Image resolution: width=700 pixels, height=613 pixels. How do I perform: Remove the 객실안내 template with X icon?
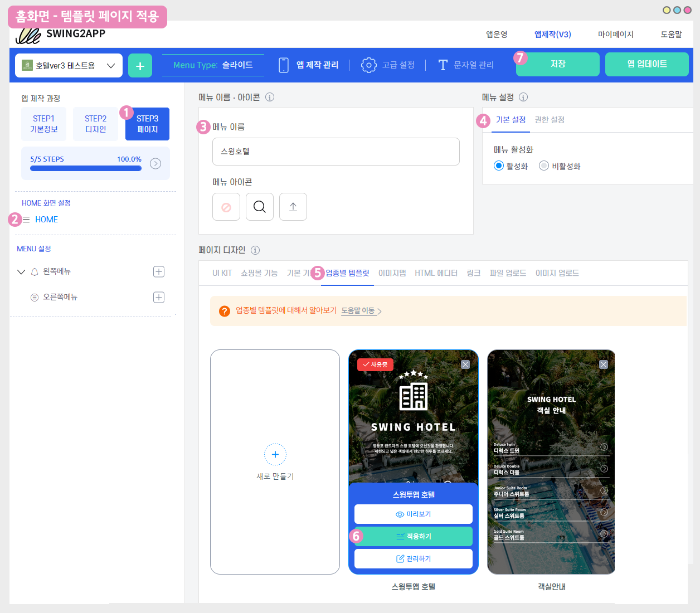pos(604,364)
